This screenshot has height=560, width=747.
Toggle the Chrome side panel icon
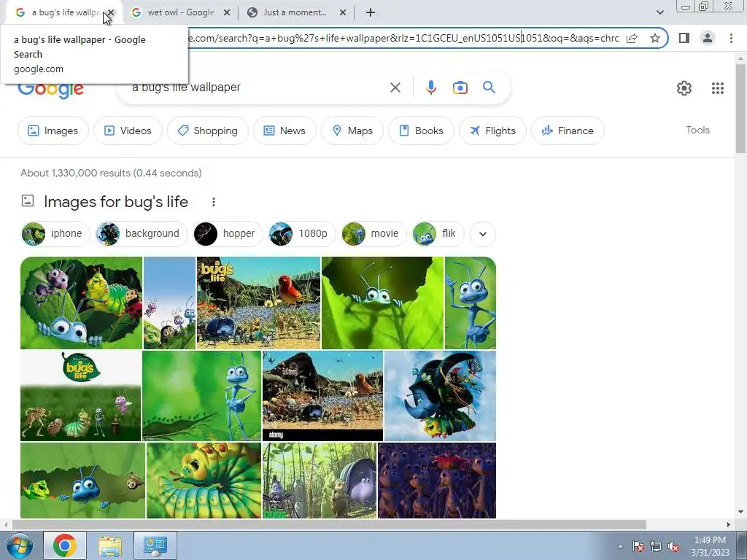coord(684,38)
